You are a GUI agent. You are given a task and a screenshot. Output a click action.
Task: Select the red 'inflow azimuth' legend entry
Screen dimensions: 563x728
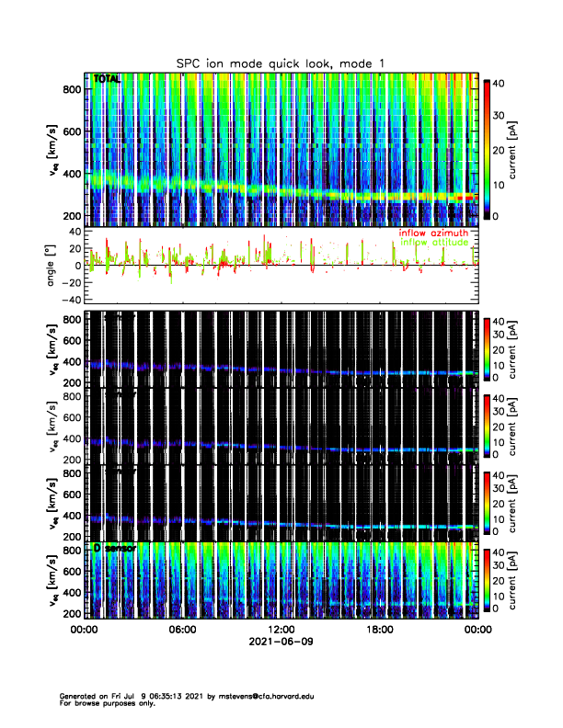tap(432, 233)
